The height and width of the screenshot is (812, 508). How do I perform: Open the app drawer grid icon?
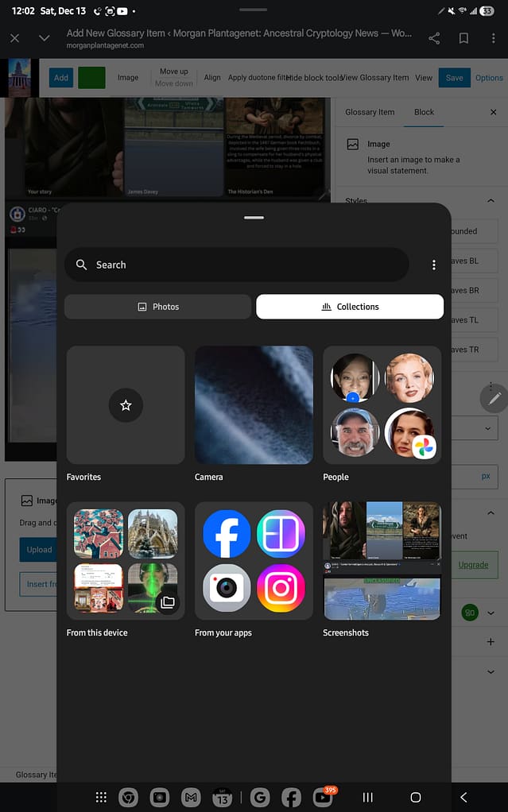point(101,797)
